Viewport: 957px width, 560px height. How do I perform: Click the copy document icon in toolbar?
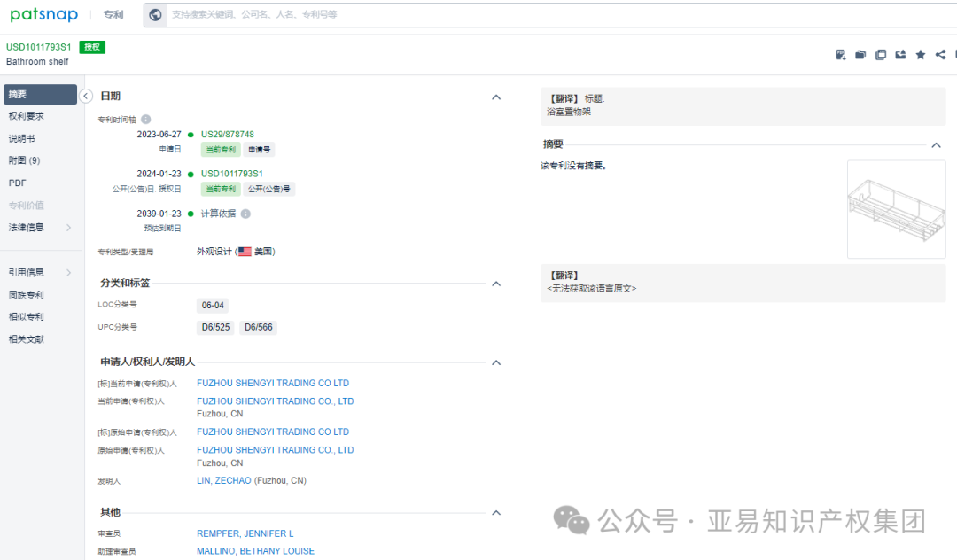pos(880,54)
